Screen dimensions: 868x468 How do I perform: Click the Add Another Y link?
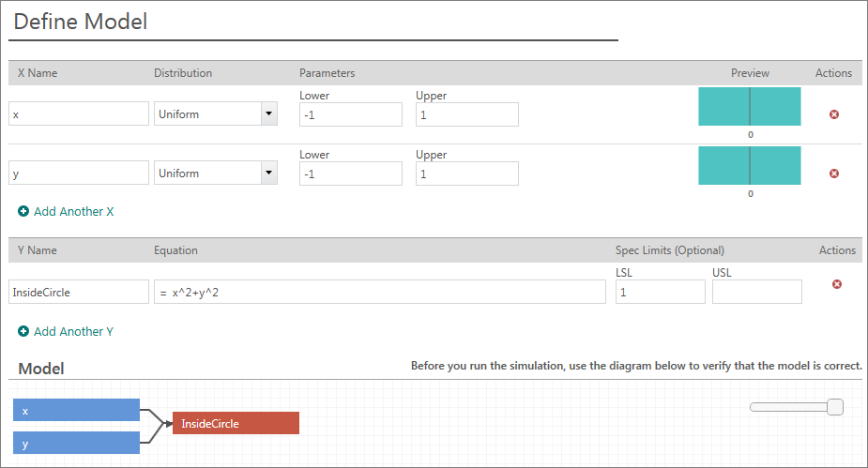pos(73,331)
